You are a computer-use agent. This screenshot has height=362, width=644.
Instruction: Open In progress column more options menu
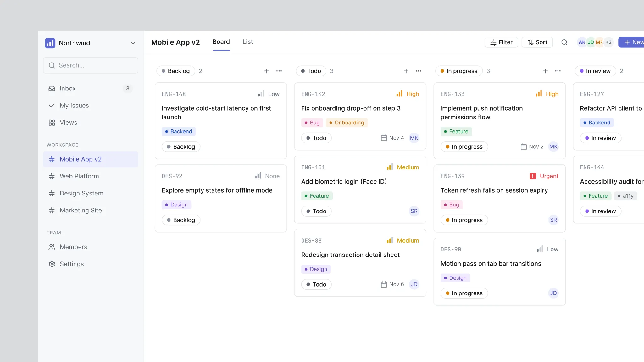558,71
